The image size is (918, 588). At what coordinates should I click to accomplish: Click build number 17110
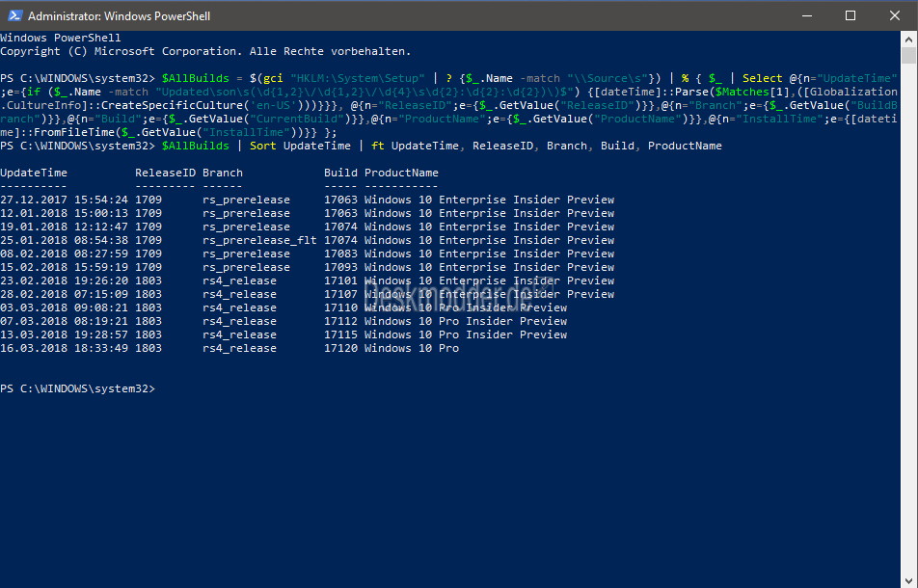click(x=340, y=307)
